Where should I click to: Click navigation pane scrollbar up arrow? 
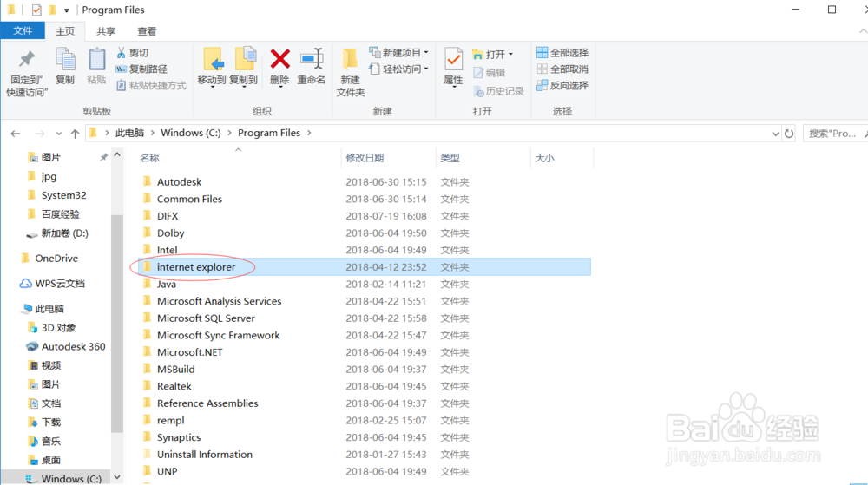(117, 155)
